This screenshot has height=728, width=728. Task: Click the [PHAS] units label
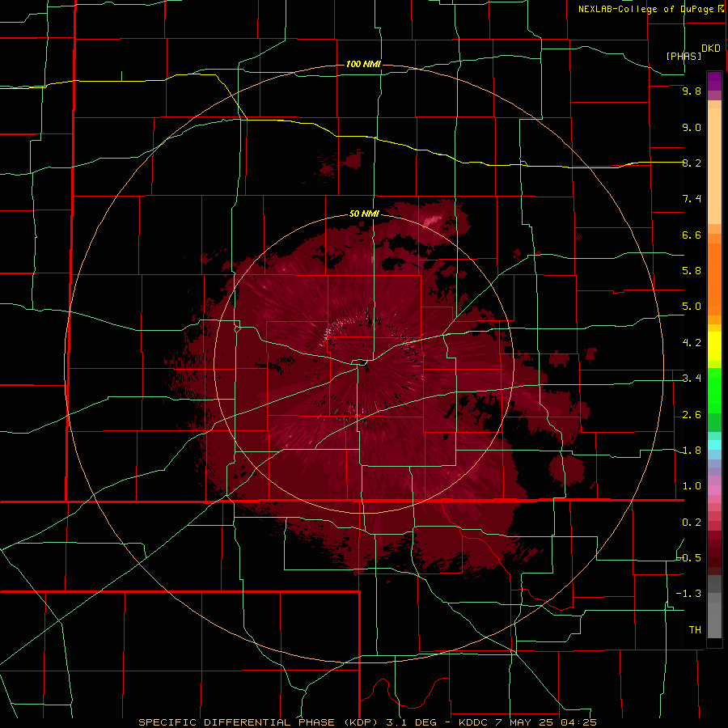coord(684,57)
